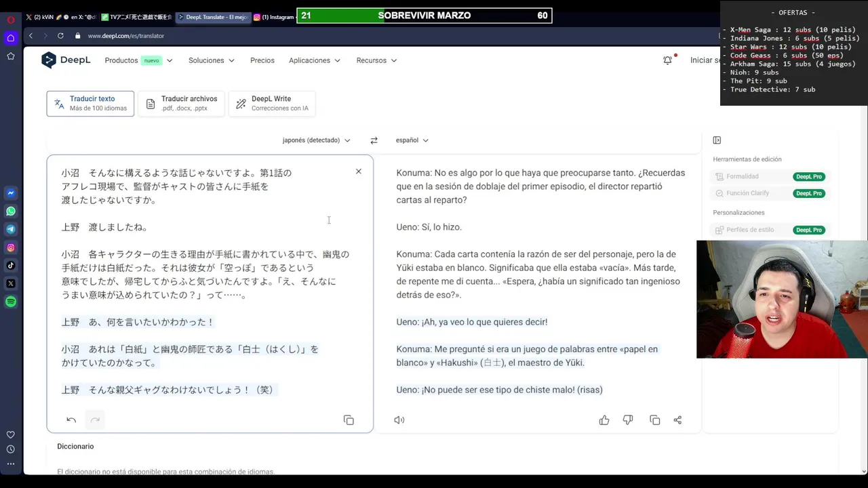Screen dimensions: 868x488
Task: Open Spotify in Opera sidebar
Action: click(11, 302)
